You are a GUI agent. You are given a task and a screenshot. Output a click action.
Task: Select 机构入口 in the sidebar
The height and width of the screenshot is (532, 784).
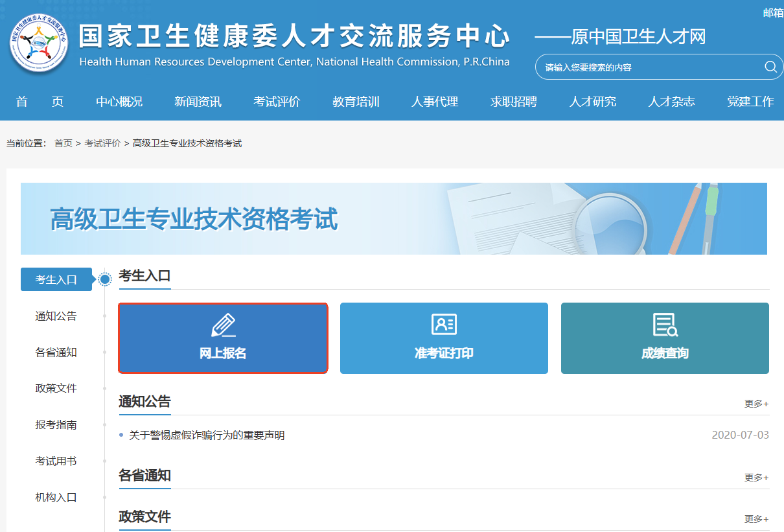[x=56, y=498]
